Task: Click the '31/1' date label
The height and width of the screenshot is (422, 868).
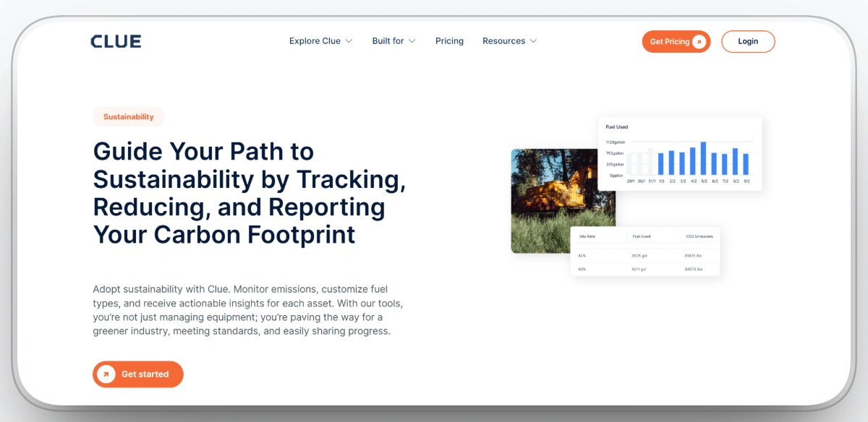Action: pos(652,181)
